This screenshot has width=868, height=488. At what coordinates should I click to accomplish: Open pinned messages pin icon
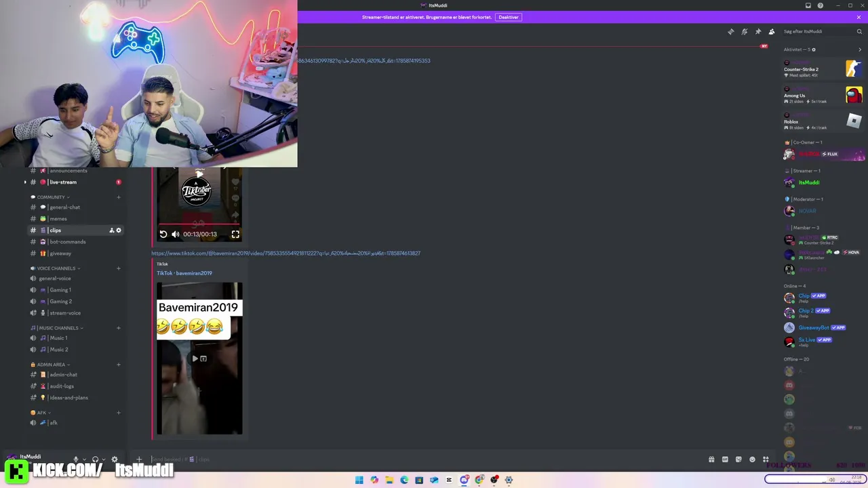758,31
